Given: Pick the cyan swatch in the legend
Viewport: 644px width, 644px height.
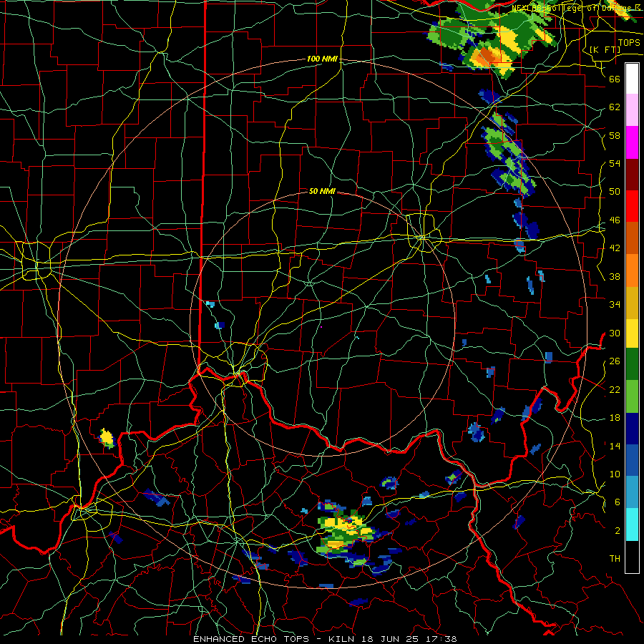Looking at the screenshot, I should (632, 525).
